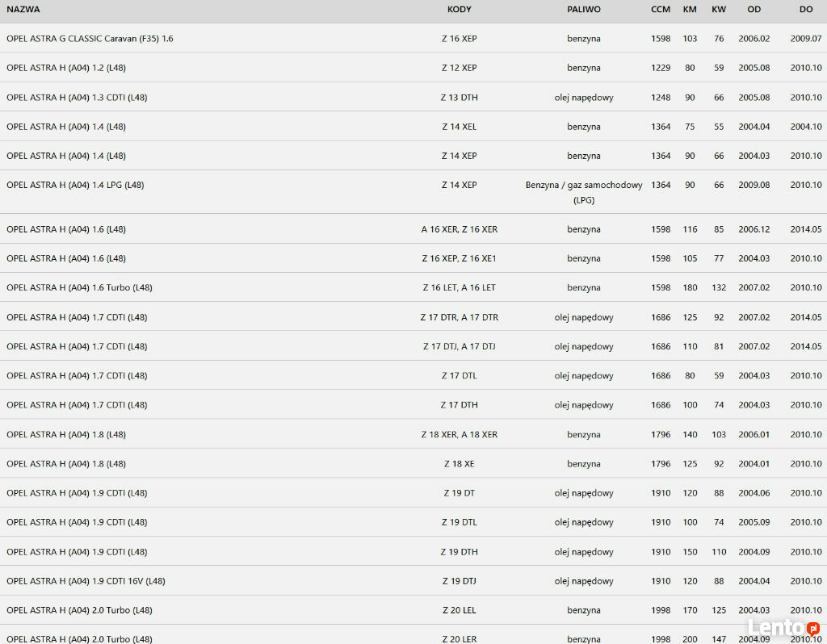Click the DO column header
The image size is (827, 644).
[805, 10]
